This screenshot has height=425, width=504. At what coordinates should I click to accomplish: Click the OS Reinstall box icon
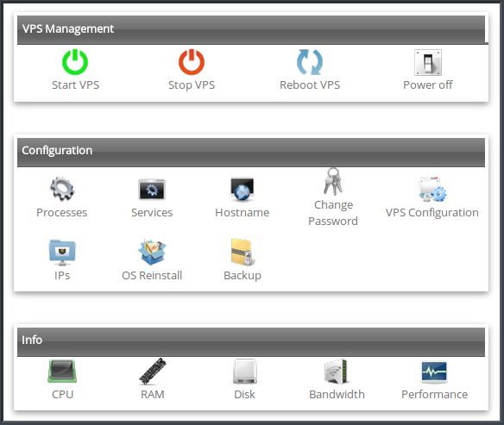(x=152, y=252)
